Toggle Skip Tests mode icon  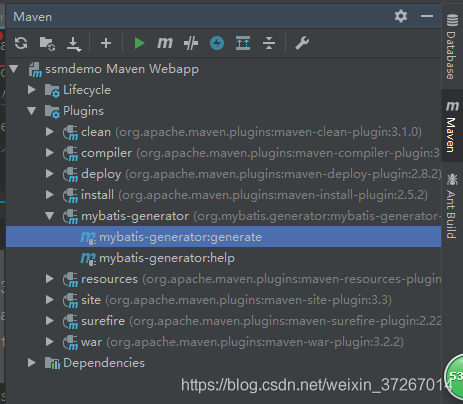coord(191,43)
